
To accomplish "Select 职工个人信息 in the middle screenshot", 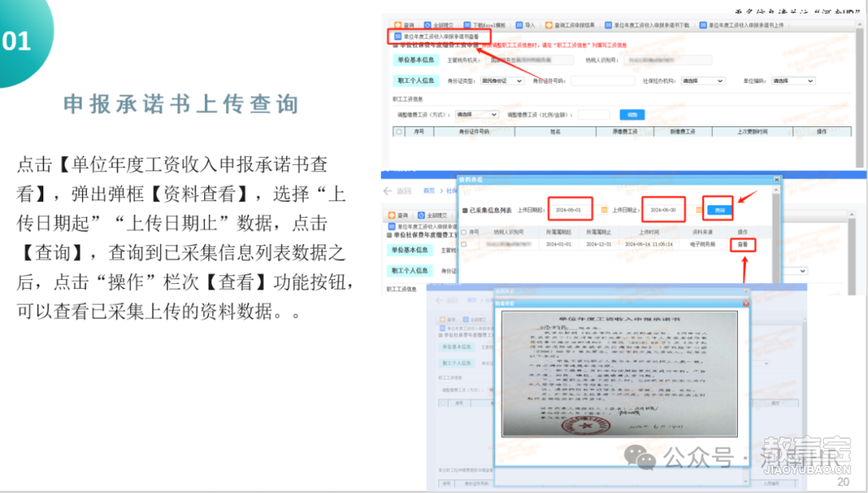I will [410, 271].
